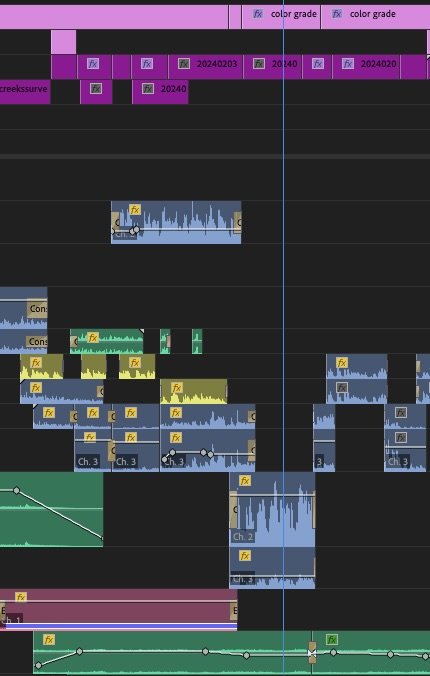Select the color grade label under the playhead

(x=294, y=14)
